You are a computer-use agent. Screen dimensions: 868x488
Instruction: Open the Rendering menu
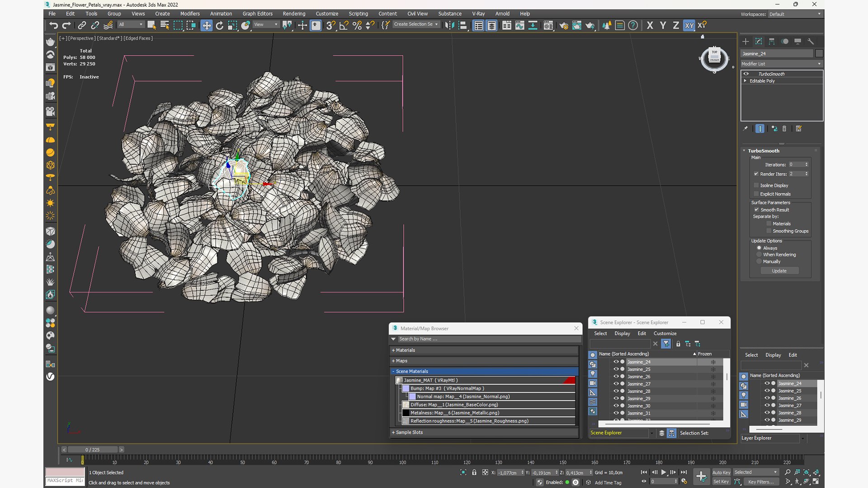[294, 14]
